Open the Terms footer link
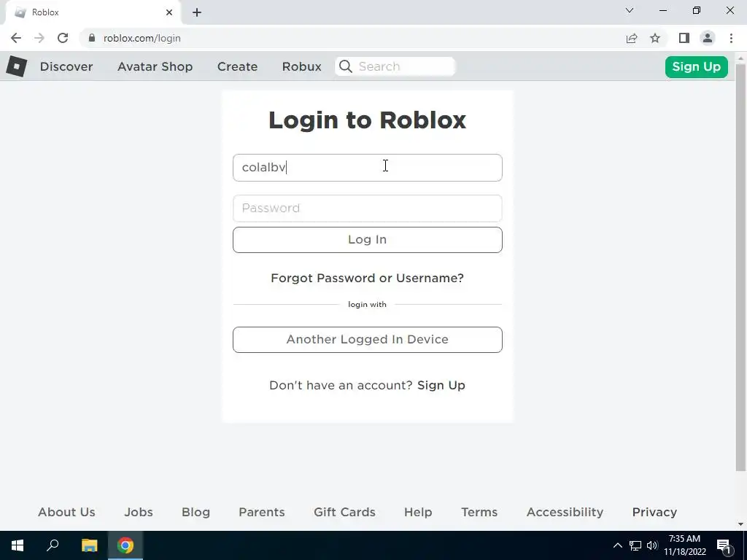The image size is (747, 560). [x=479, y=512]
